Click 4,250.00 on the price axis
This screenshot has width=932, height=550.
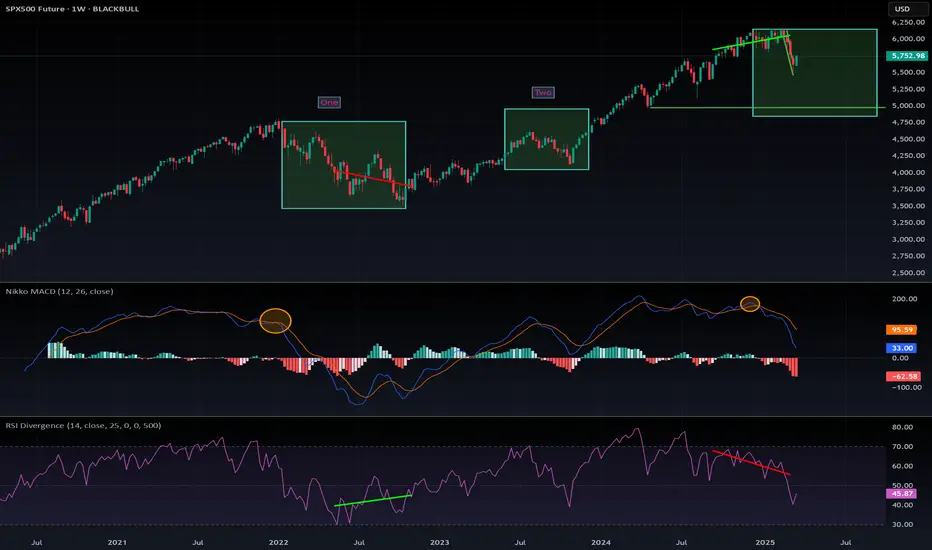point(908,155)
